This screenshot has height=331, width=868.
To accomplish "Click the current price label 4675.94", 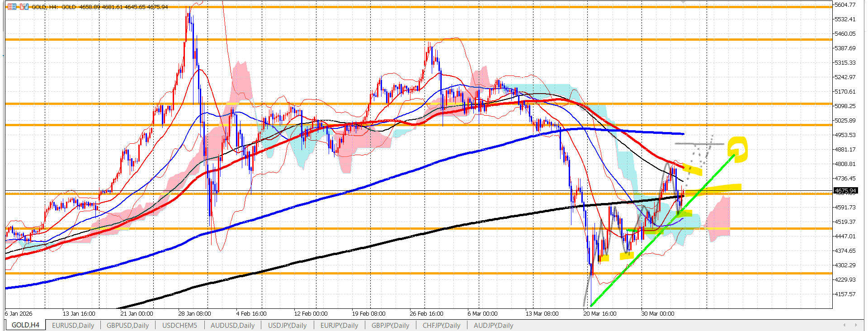I will 845,191.
